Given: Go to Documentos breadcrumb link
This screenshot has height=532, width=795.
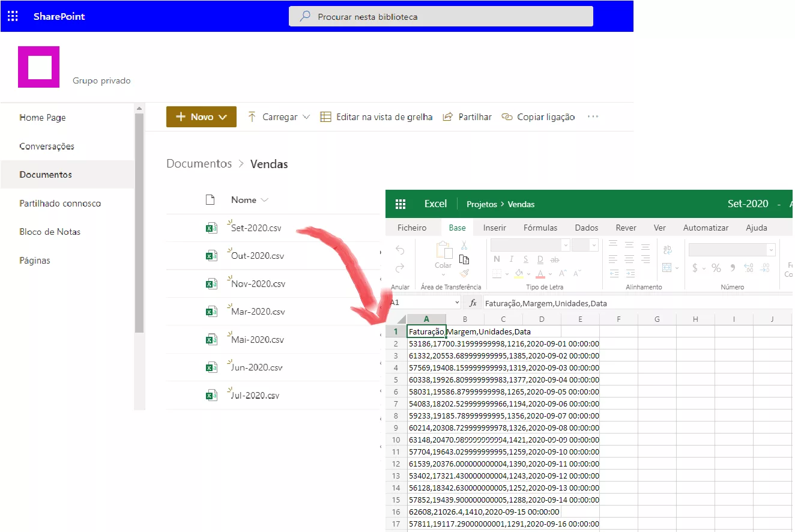Looking at the screenshot, I should 199,163.
